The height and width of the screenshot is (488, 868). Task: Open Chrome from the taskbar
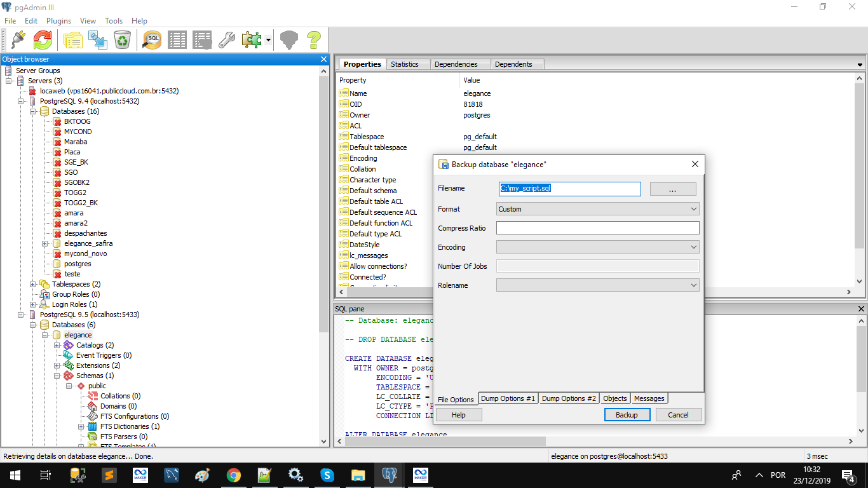coord(233,475)
